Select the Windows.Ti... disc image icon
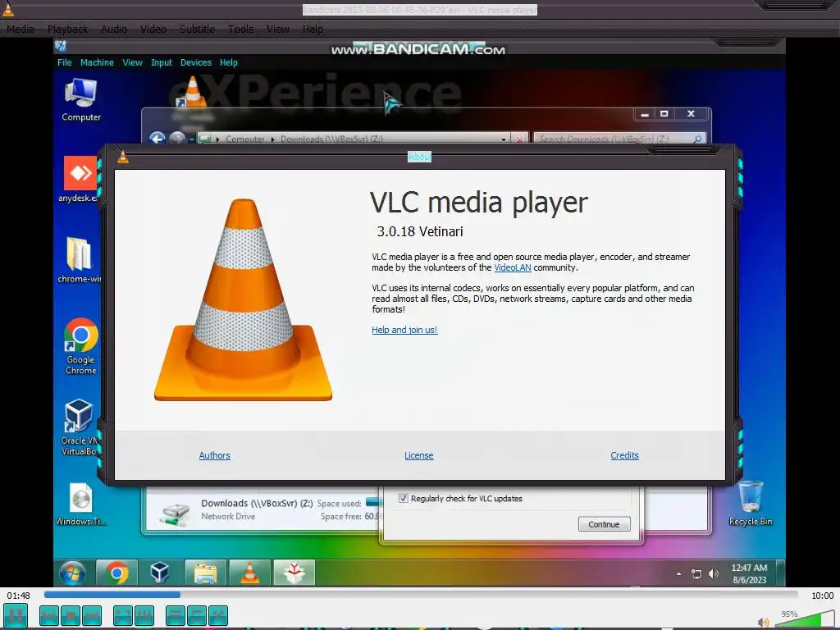The image size is (840, 630). tap(81, 504)
